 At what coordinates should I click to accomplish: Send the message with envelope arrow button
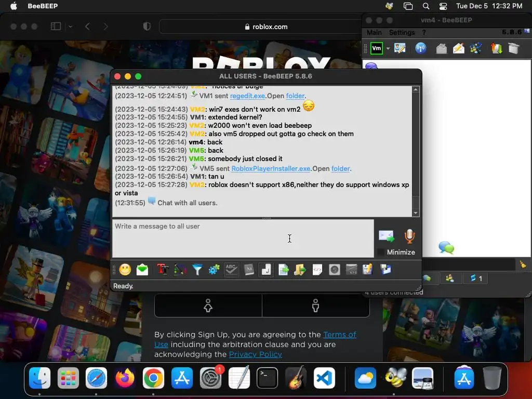tap(387, 236)
